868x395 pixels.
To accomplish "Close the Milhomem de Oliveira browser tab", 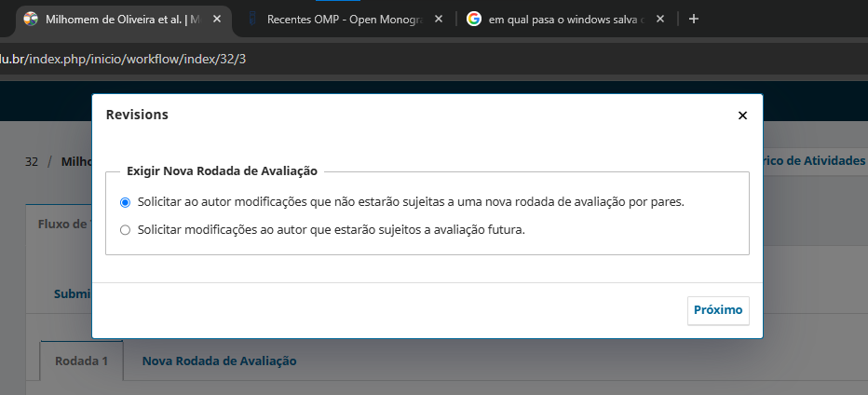I will 217,19.
